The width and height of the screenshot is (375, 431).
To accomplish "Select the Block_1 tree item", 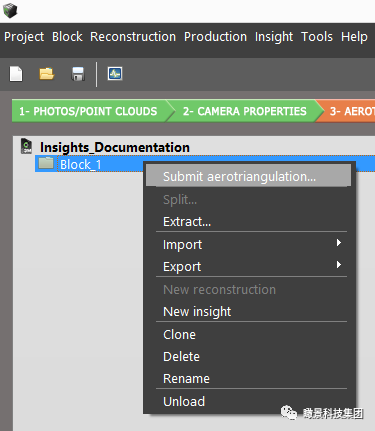I will coord(80,164).
